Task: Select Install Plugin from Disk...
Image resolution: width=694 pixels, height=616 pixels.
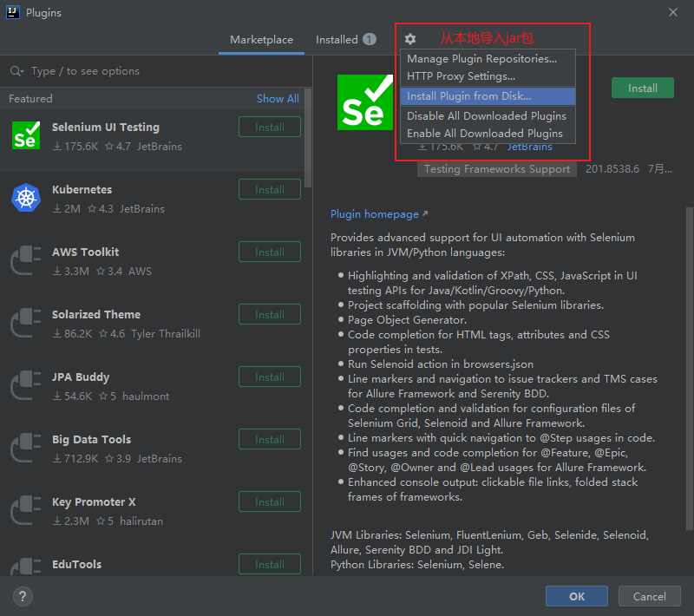Action: point(488,96)
